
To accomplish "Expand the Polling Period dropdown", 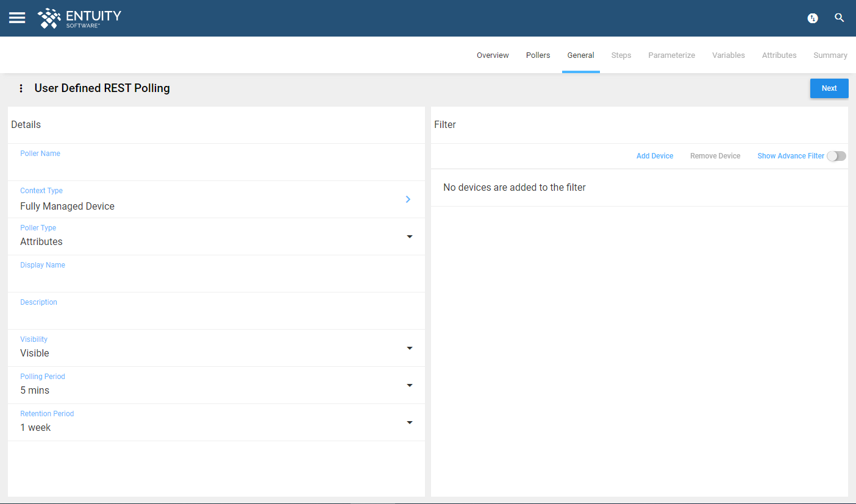I will click(x=410, y=385).
